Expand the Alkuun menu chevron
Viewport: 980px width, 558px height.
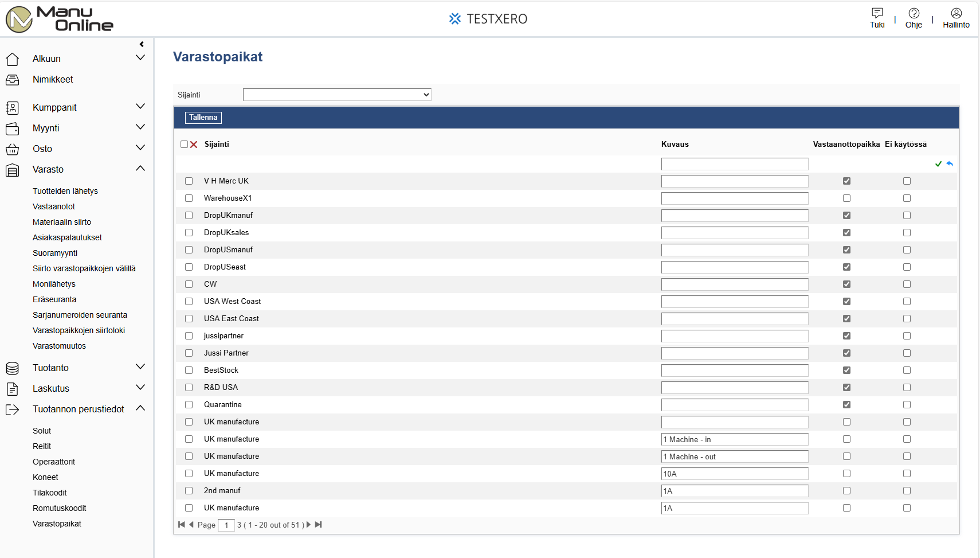[x=140, y=58]
